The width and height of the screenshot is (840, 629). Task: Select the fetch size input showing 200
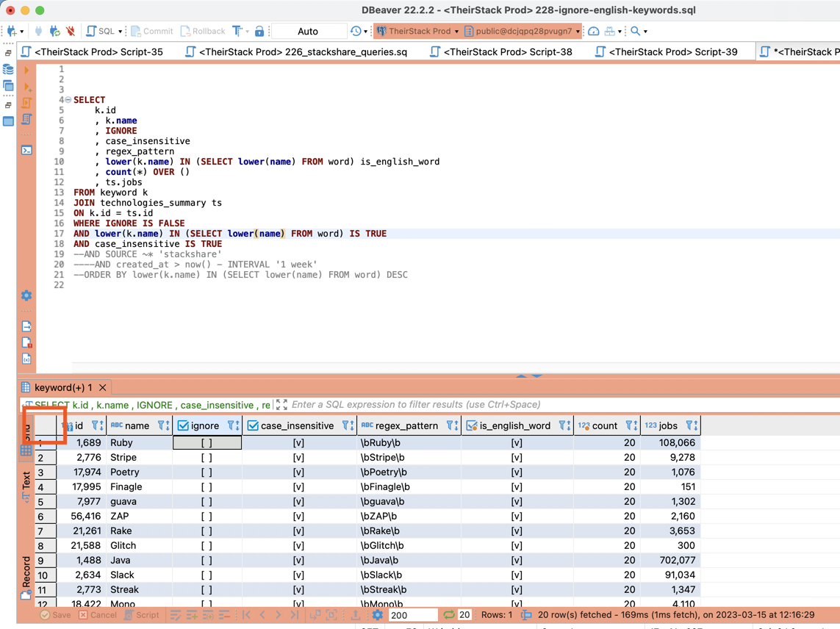(x=412, y=615)
